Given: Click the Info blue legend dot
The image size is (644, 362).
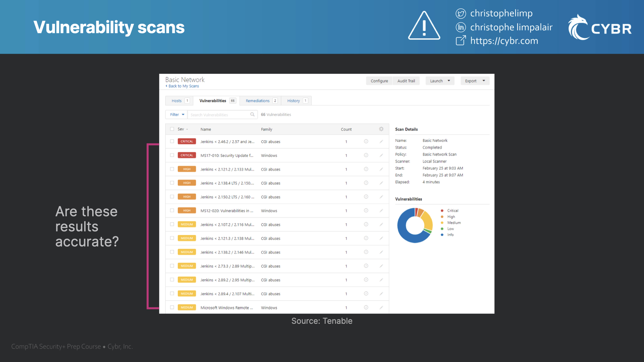Looking at the screenshot, I should 442,235.
